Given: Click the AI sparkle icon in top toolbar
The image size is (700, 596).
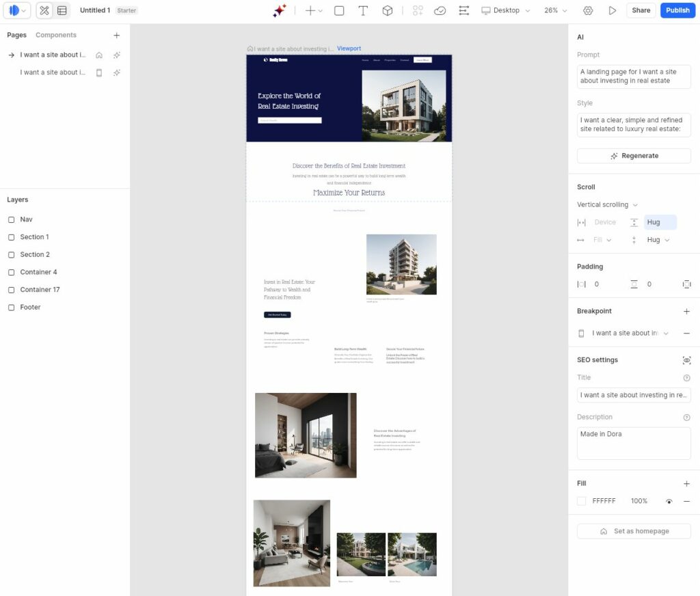Looking at the screenshot, I should (x=280, y=10).
